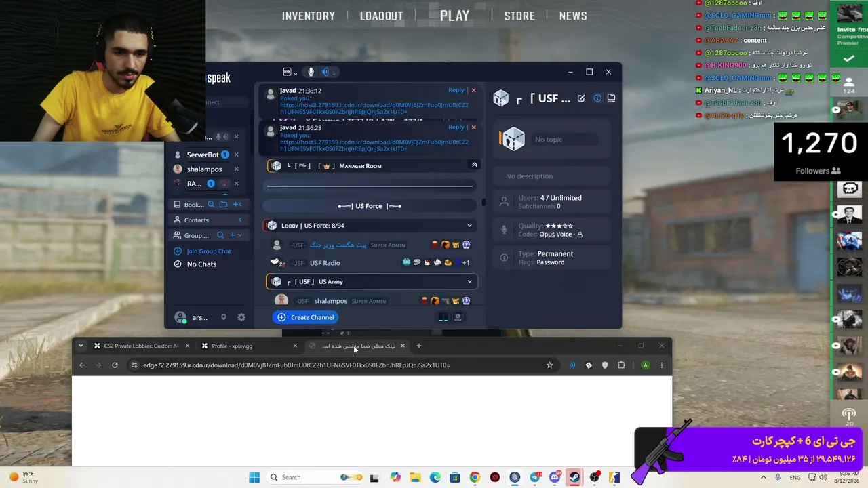
Task: Open File Explorer from the taskbar
Action: point(415,477)
